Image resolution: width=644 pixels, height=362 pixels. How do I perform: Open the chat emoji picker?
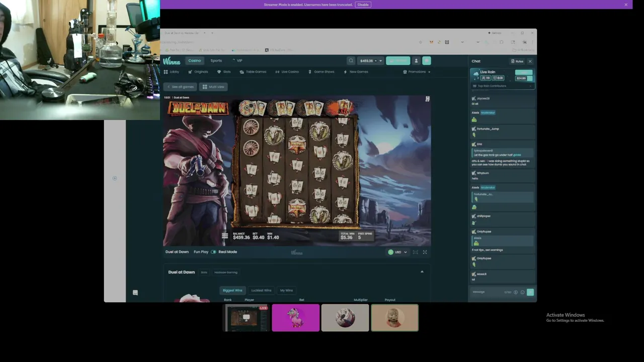point(522,292)
